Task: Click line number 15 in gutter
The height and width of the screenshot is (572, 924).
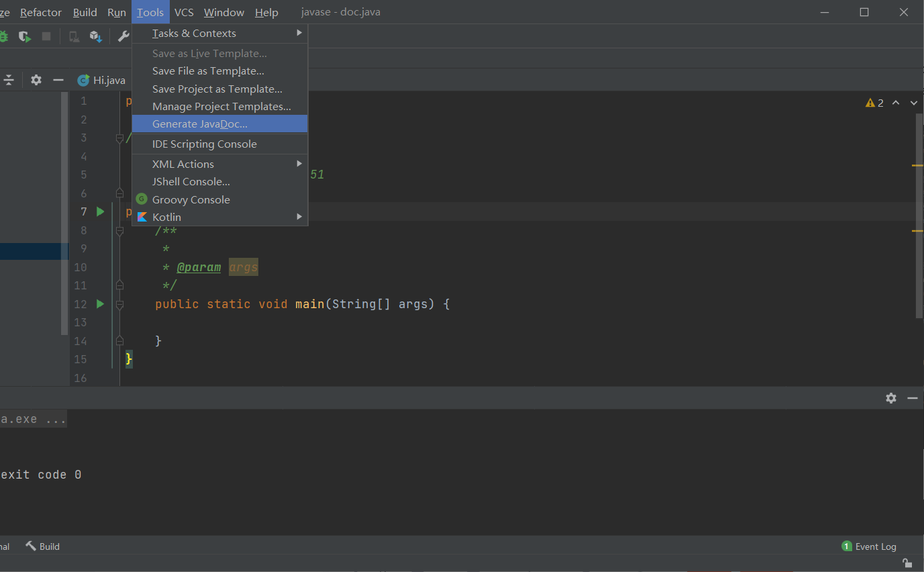Action: coord(81,359)
